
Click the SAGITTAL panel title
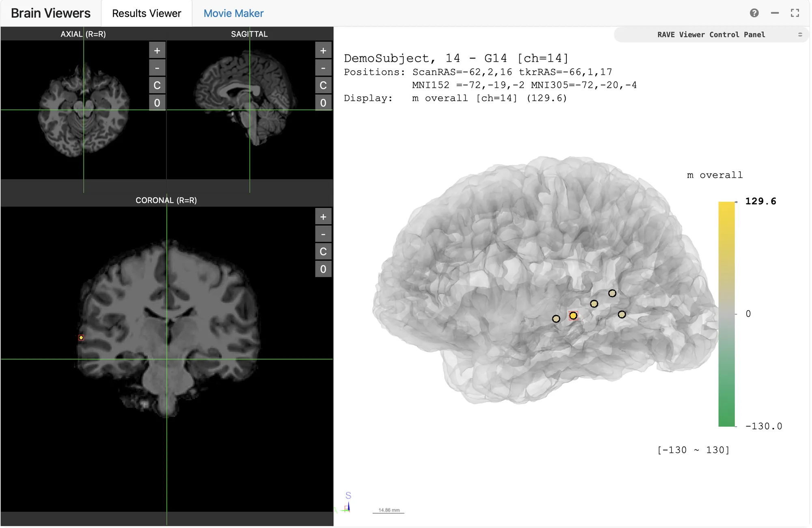point(249,34)
